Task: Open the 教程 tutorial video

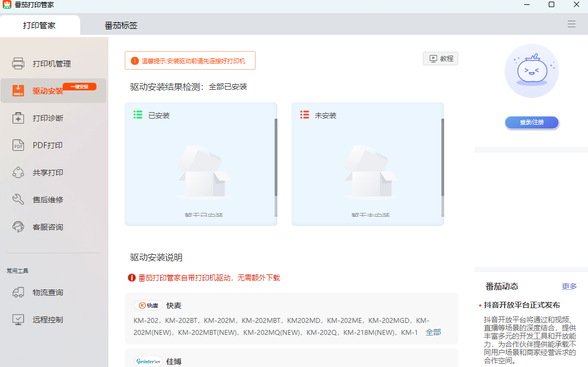Action: click(440, 58)
